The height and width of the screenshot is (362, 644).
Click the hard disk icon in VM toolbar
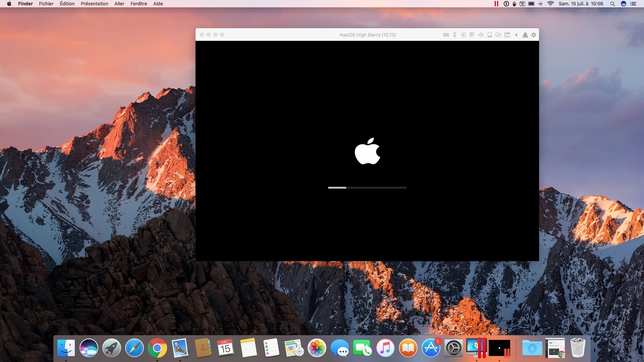(490, 35)
